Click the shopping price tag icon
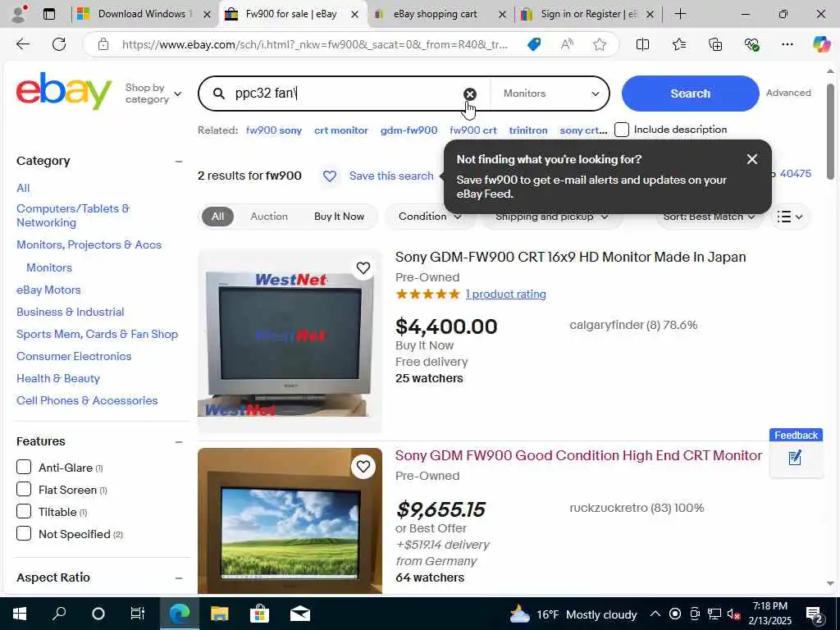 tap(533, 44)
